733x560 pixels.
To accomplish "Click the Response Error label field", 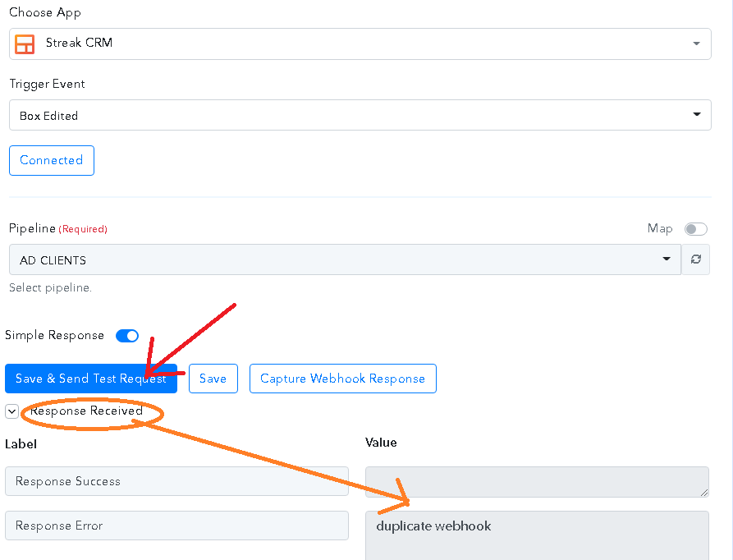I will (176, 526).
